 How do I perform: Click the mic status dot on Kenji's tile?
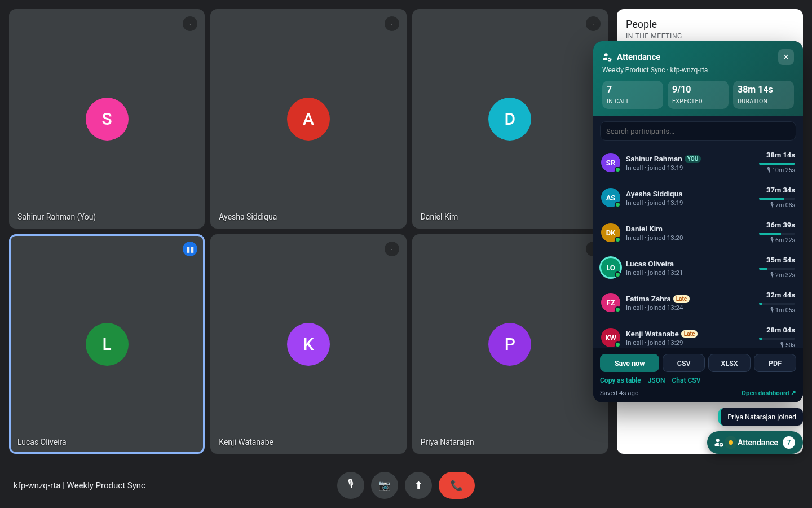point(392,249)
